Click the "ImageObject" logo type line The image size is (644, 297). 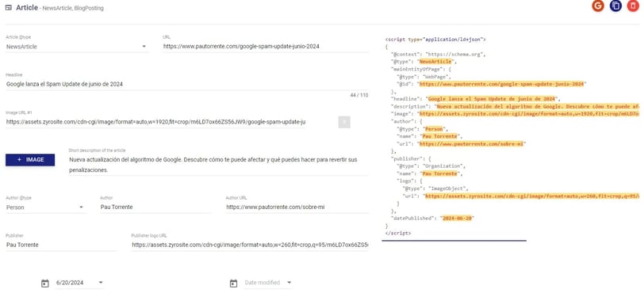click(x=435, y=188)
